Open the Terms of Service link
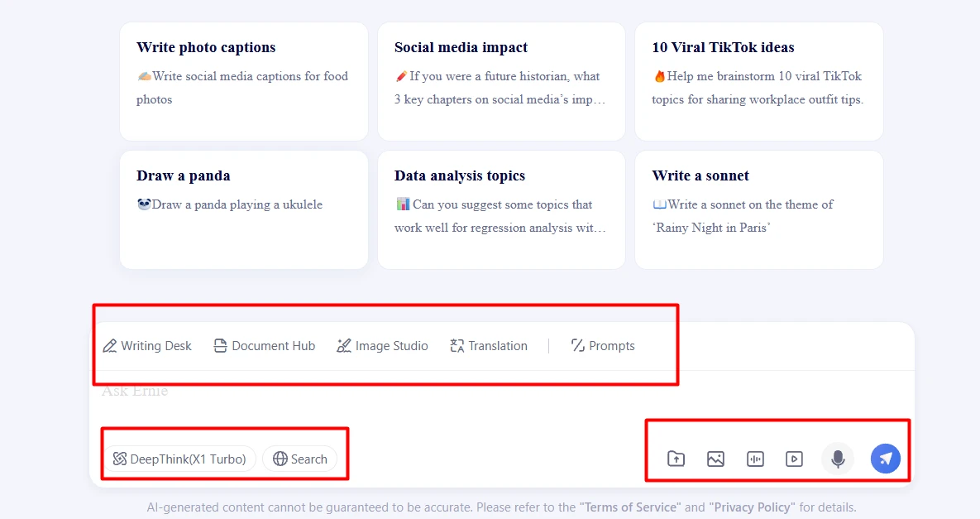This screenshot has width=980, height=519. [x=630, y=507]
